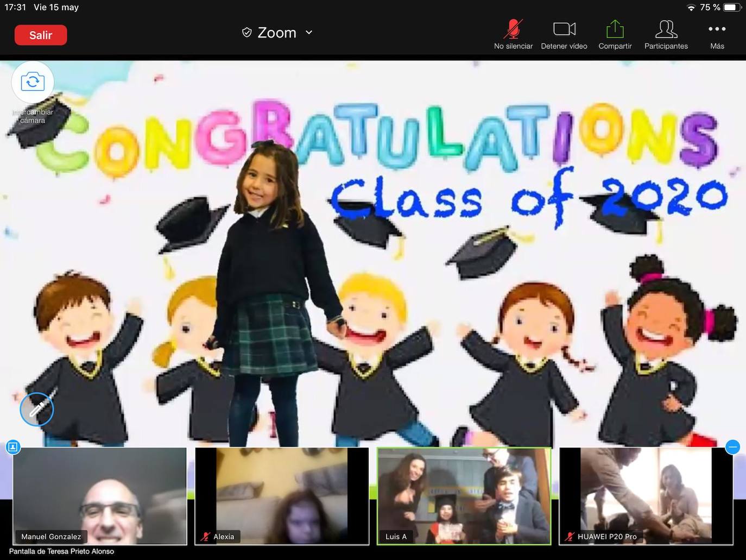Tap the Wi-Fi status icon
This screenshot has width=746, height=560.
point(691,8)
